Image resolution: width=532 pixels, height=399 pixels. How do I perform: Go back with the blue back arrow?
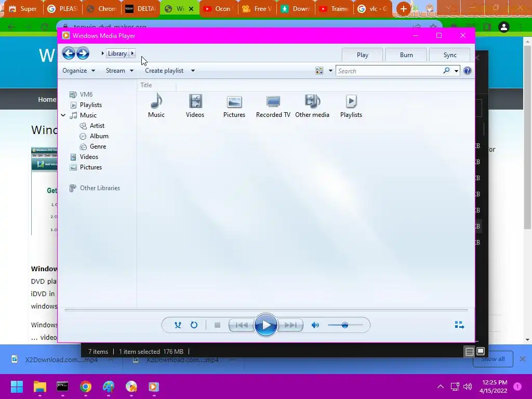pos(69,54)
